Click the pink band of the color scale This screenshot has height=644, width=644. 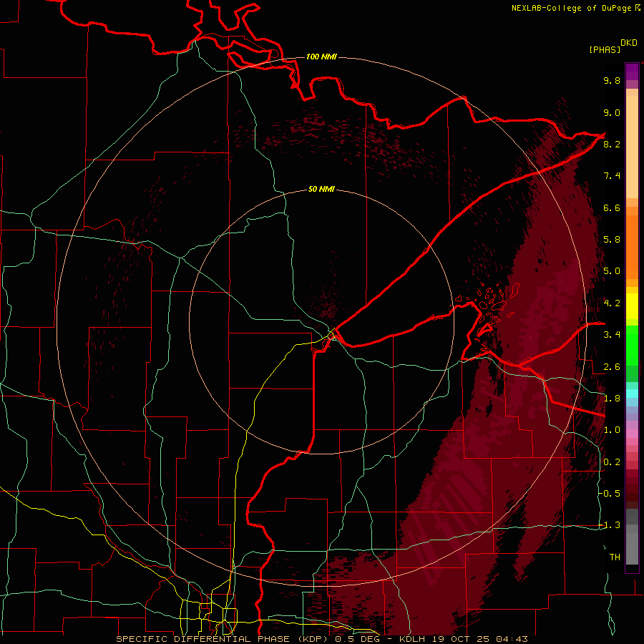click(632, 434)
